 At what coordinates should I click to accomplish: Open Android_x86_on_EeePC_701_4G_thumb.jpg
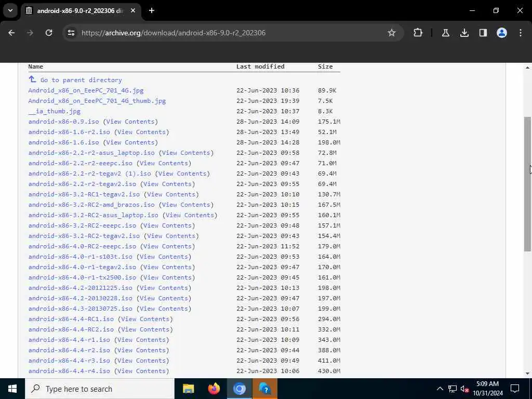pos(97,101)
